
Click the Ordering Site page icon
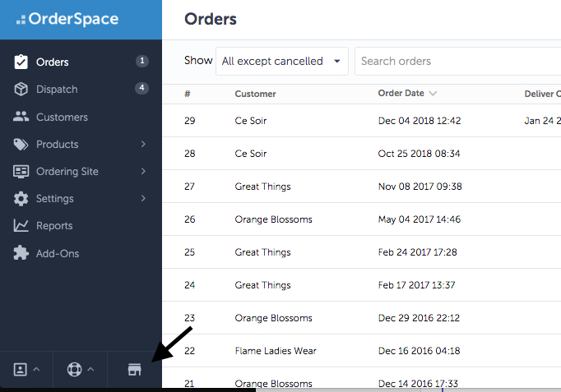click(x=21, y=172)
